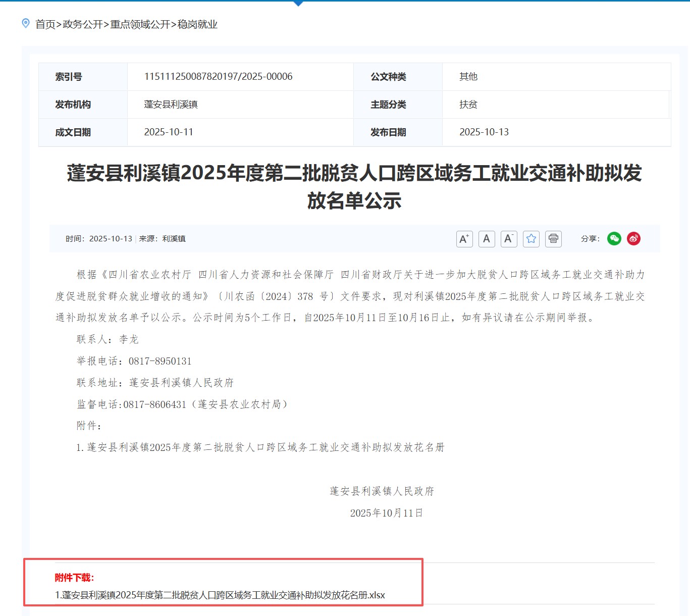Decrease font size with the A- icon
Screen dimensions: 690x616
pos(509,239)
